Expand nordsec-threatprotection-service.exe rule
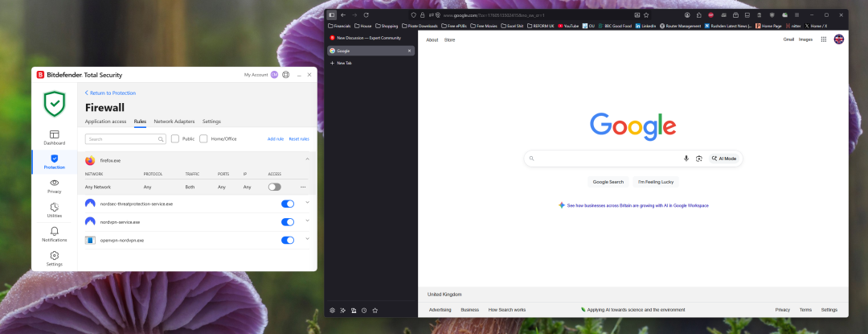The image size is (868, 334). (307, 202)
